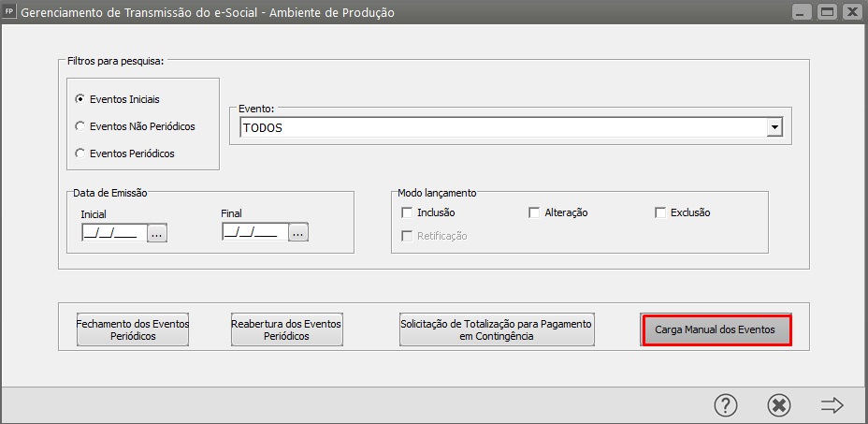Select the Eventos Iniciais radio button
This screenshot has width=868, height=424.
click(x=80, y=98)
